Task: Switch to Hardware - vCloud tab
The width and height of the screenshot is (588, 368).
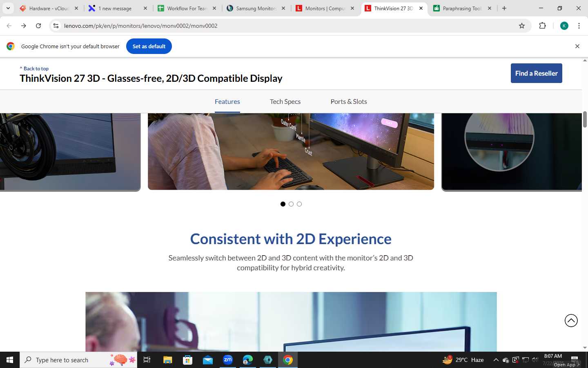Action: tap(49, 8)
